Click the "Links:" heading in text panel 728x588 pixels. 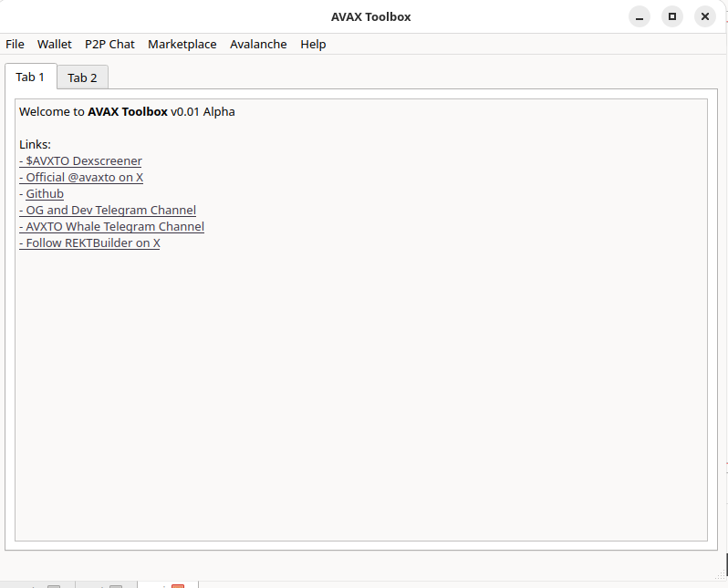35,145
